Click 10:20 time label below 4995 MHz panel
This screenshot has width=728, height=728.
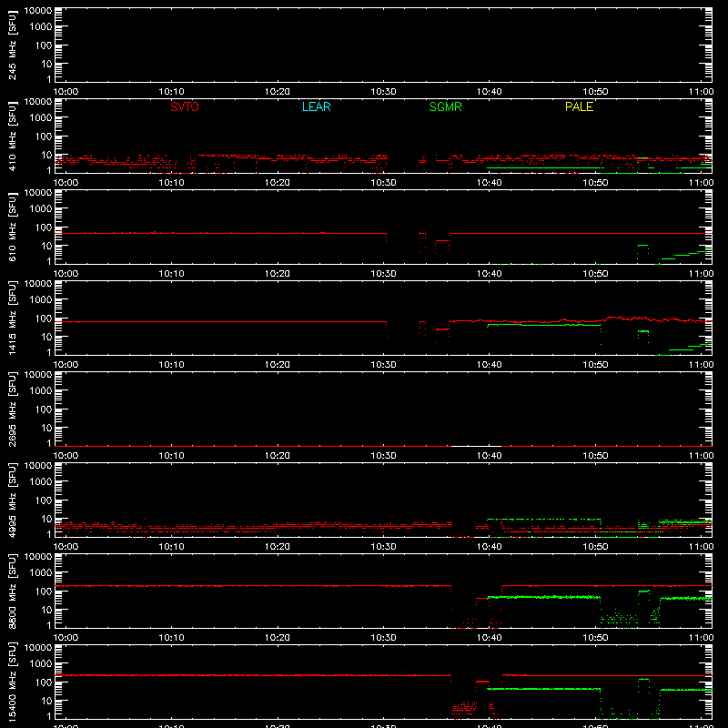click(278, 547)
